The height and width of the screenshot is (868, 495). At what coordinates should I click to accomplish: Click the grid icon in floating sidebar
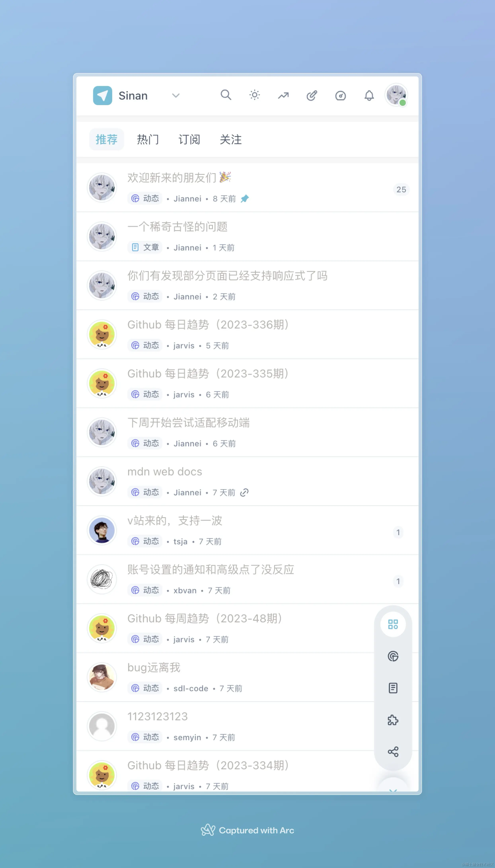[x=393, y=624]
